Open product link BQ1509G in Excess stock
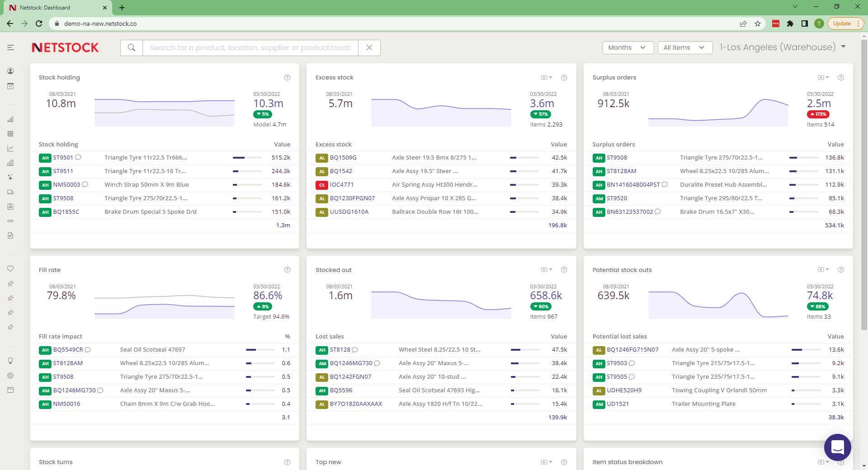 tap(343, 158)
